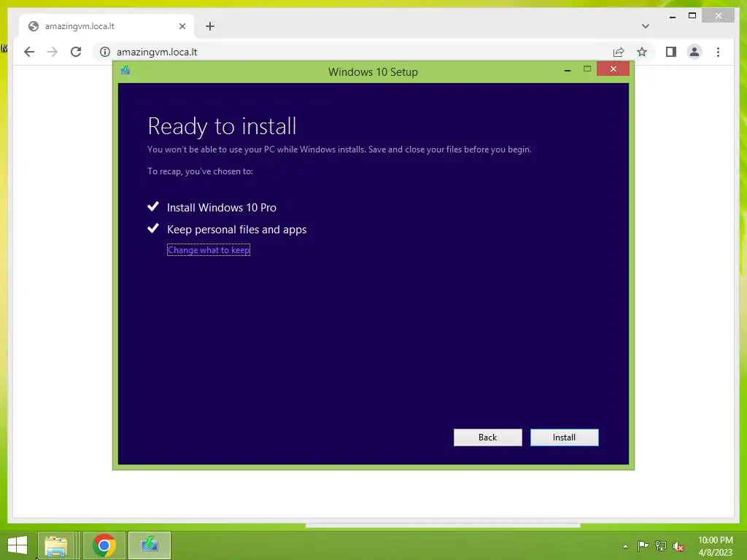Viewport: 747px width, 560px height.
Task: Switch to Chrome on the taskbar
Action: click(104, 545)
